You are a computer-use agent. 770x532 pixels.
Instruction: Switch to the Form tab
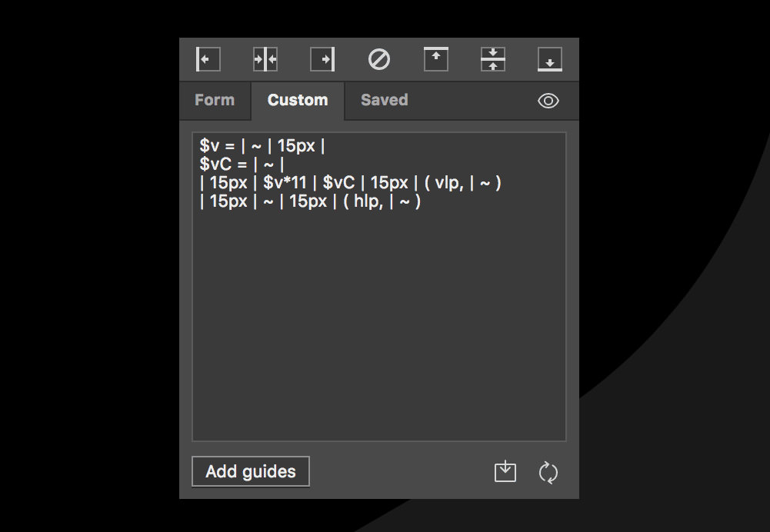(215, 100)
